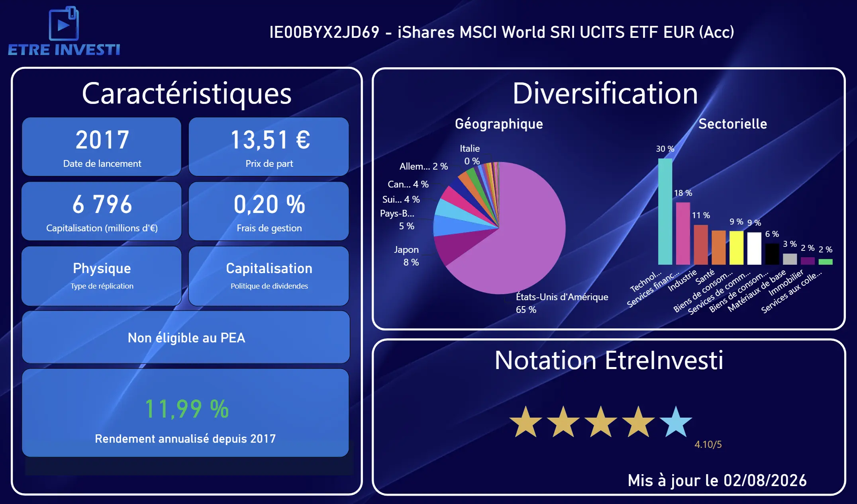
Task: Click the "Notation EtreInvesti" heading
Action: [609, 360]
